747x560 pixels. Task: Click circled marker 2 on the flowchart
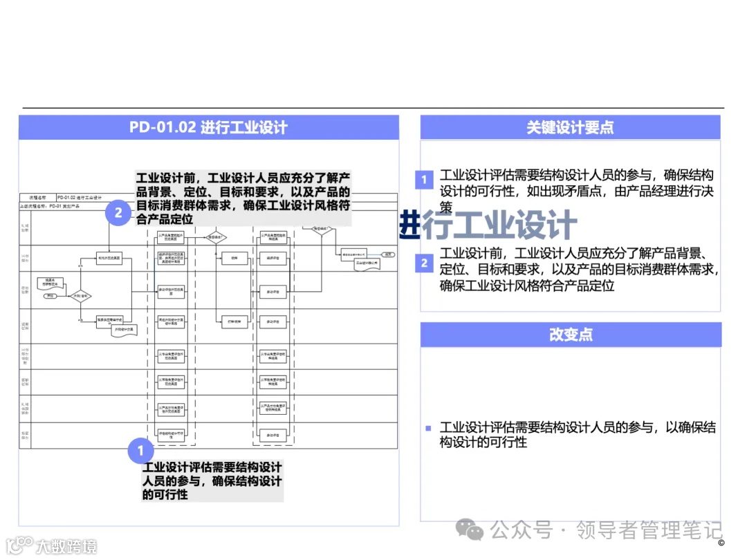click(118, 213)
